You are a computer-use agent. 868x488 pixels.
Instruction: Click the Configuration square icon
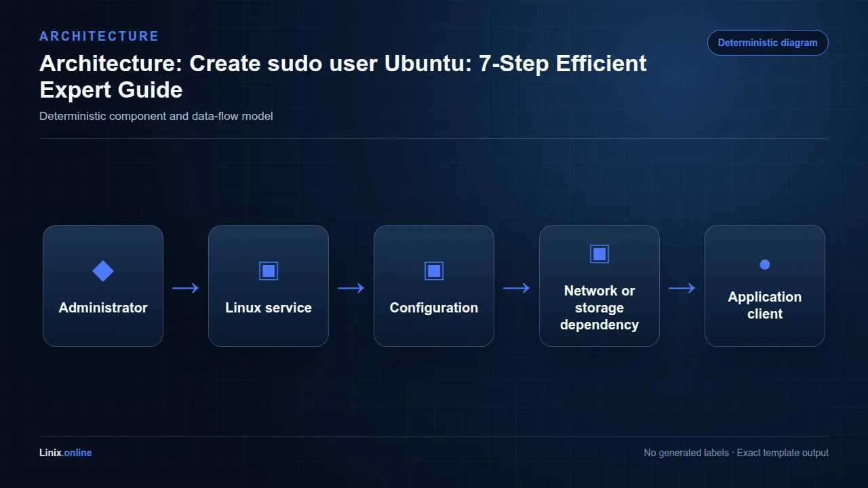click(x=434, y=271)
